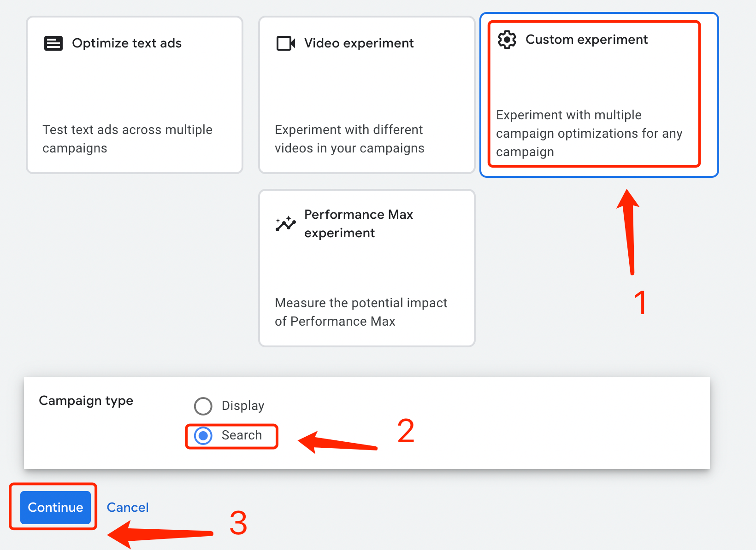Image resolution: width=756 pixels, height=550 pixels.
Task: Click the Search option label
Action: 242,435
